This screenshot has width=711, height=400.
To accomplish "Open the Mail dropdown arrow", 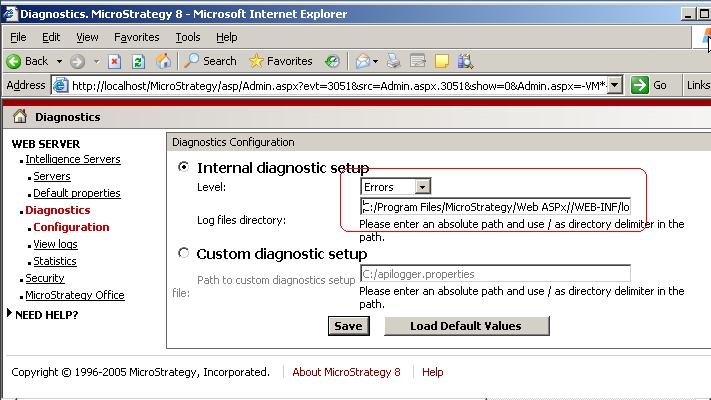I will [x=375, y=61].
